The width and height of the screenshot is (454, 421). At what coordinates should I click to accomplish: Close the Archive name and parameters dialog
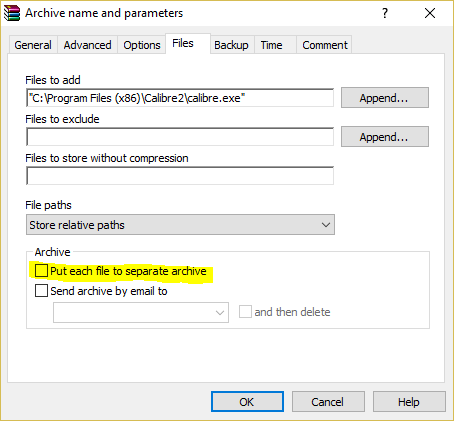[430, 13]
